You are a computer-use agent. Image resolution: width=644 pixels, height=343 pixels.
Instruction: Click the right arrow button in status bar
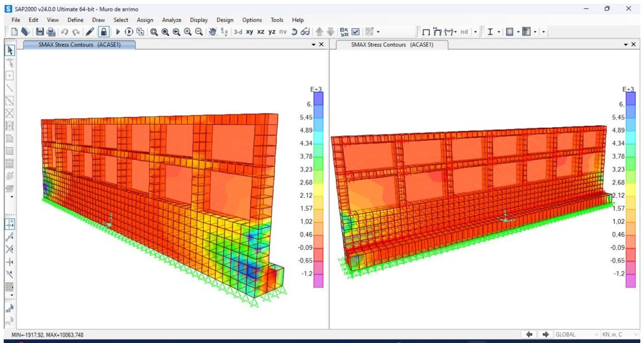[x=545, y=335]
